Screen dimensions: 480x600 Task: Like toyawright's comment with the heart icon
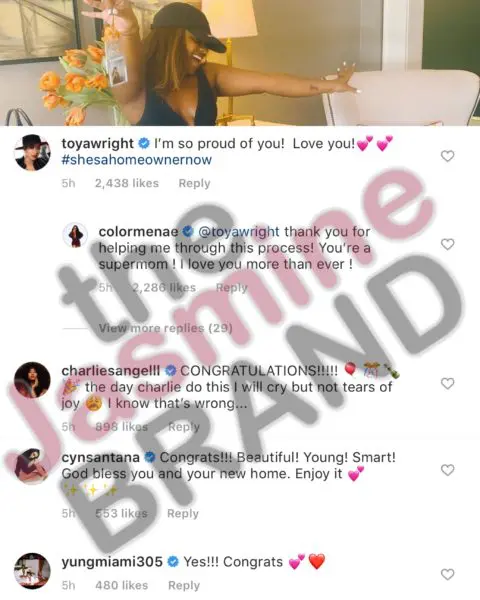pyautogui.click(x=447, y=156)
